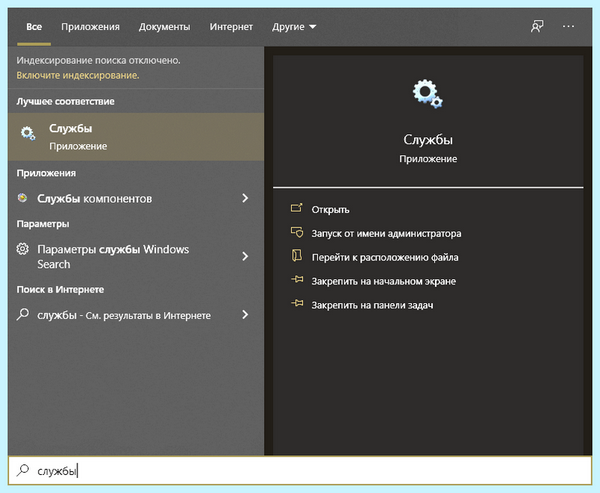Viewport: 600px width, 493px height.
Task: Open the Службы компонентов result
Action: [x=136, y=198]
